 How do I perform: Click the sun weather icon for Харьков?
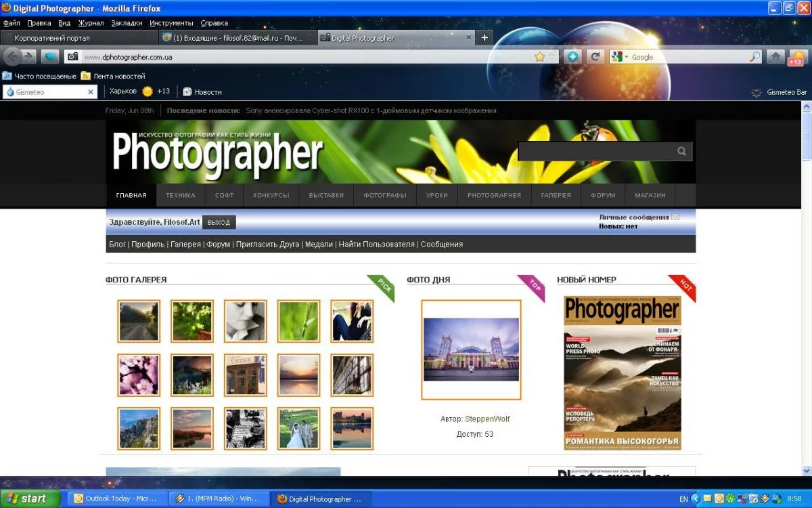point(147,91)
